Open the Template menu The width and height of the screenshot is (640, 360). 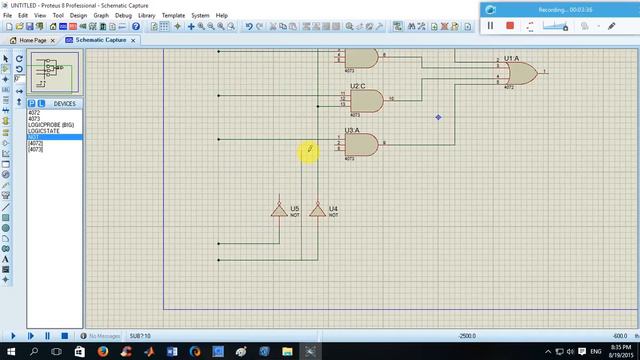pyautogui.click(x=173, y=16)
